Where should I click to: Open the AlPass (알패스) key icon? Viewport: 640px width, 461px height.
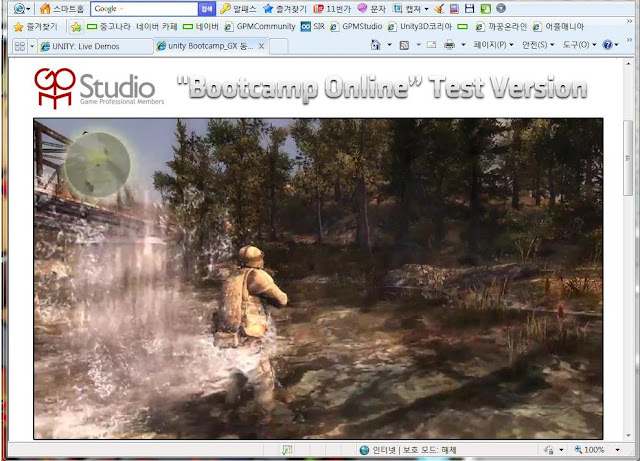coord(225,8)
